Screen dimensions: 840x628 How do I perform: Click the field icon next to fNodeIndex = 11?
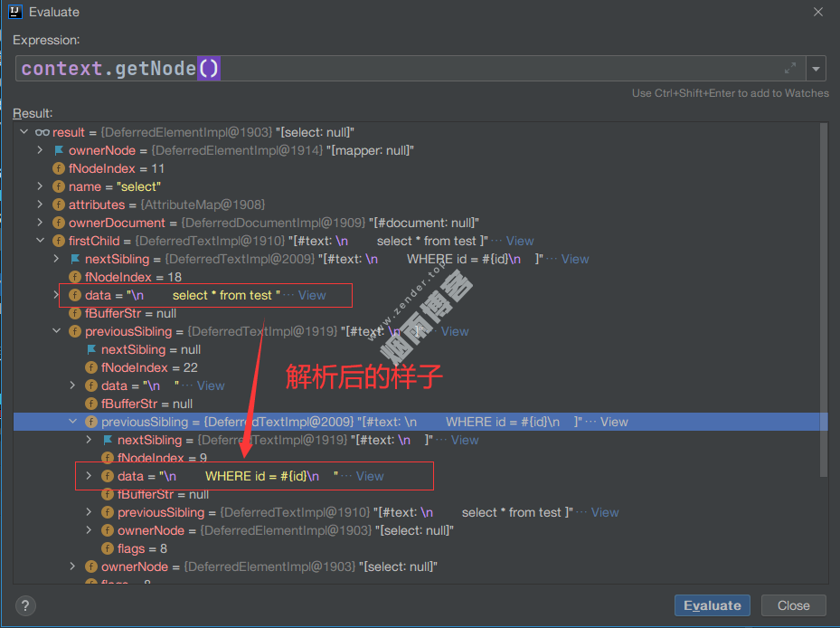pyautogui.click(x=59, y=168)
